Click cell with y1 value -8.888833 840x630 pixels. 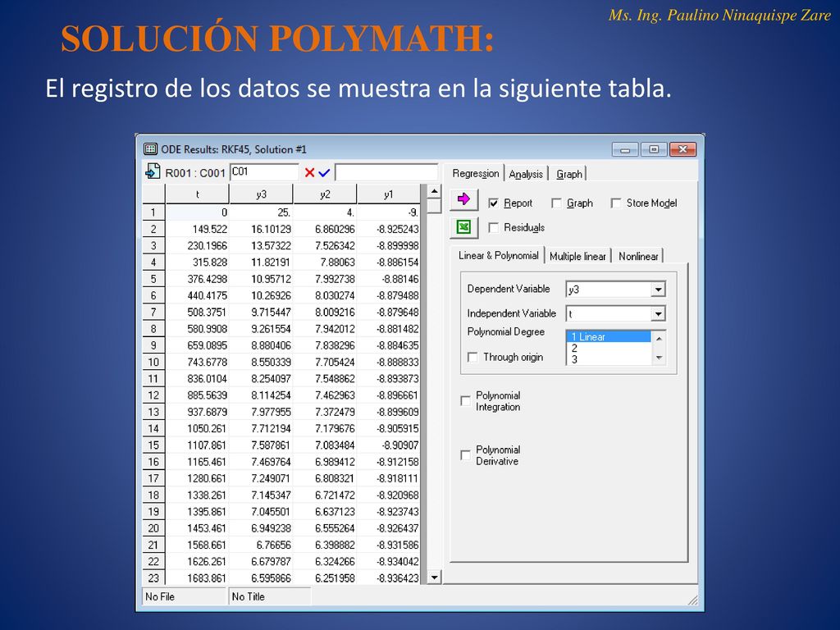point(388,362)
